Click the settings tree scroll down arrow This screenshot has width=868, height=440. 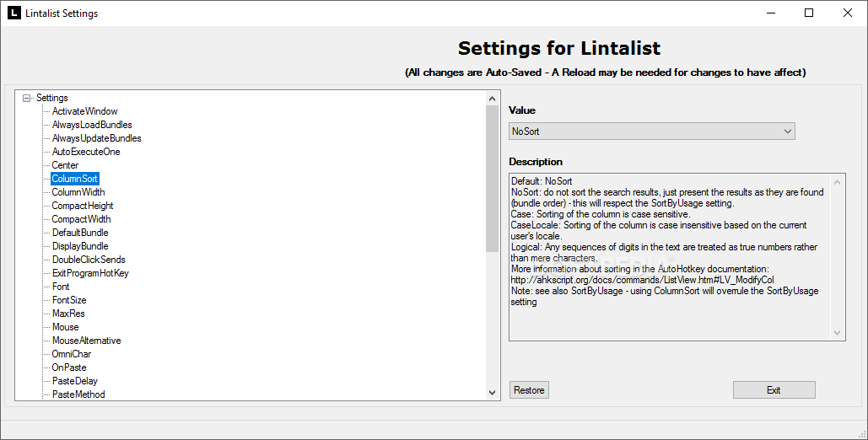coord(492,393)
